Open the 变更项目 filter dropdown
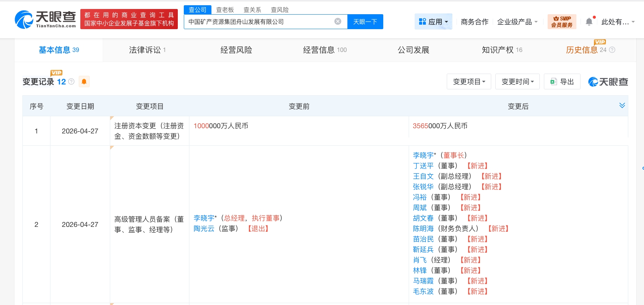Image resolution: width=644 pixels, height=305 pixels. click(469, 81)
